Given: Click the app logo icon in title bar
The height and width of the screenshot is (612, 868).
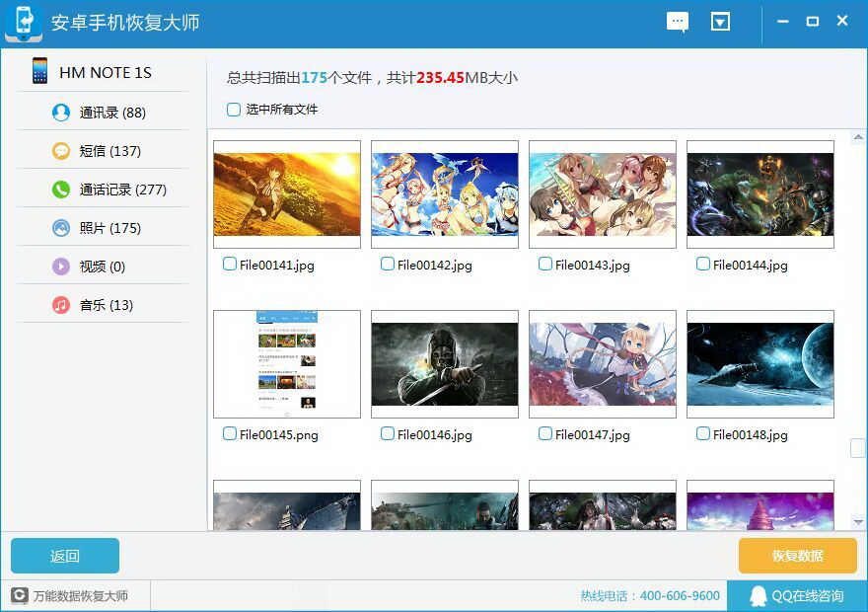Looking at the screenshot, I should click(24, 22).
